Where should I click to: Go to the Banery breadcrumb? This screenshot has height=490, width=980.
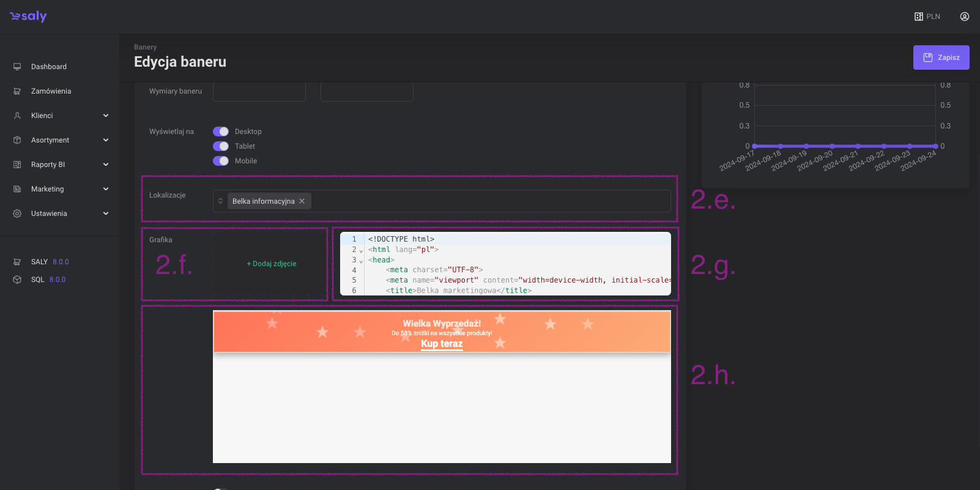pyautogui.click(x=145, y=47)
